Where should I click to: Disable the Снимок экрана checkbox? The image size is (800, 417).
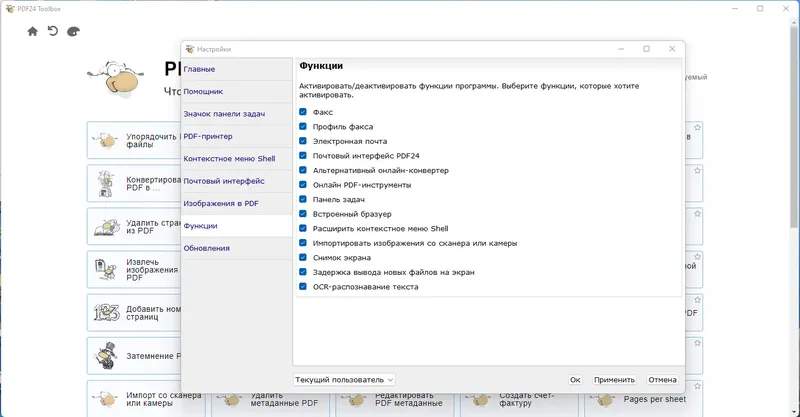[303, 257]
